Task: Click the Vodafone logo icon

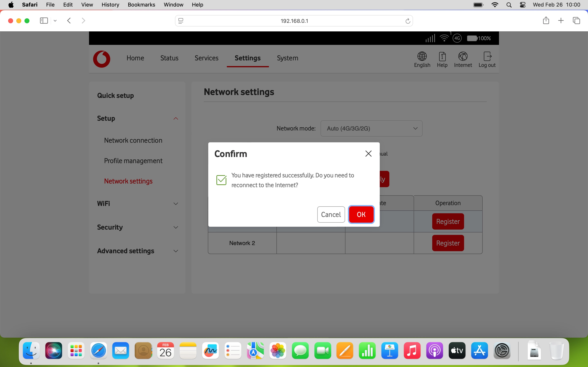Action: click(101, 59)
